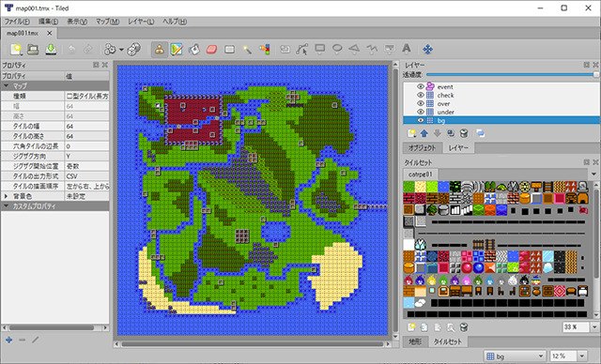Click the 地形 tab button
This screenshot has height=364, width=601.
pyautogui.click(x=415, y=341)
